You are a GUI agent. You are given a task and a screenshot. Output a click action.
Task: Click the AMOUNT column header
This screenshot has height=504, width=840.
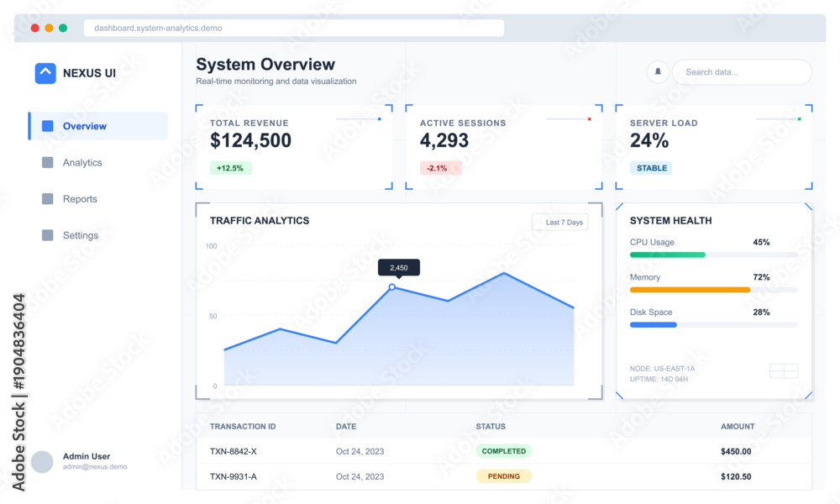click(x=738, y=427)
